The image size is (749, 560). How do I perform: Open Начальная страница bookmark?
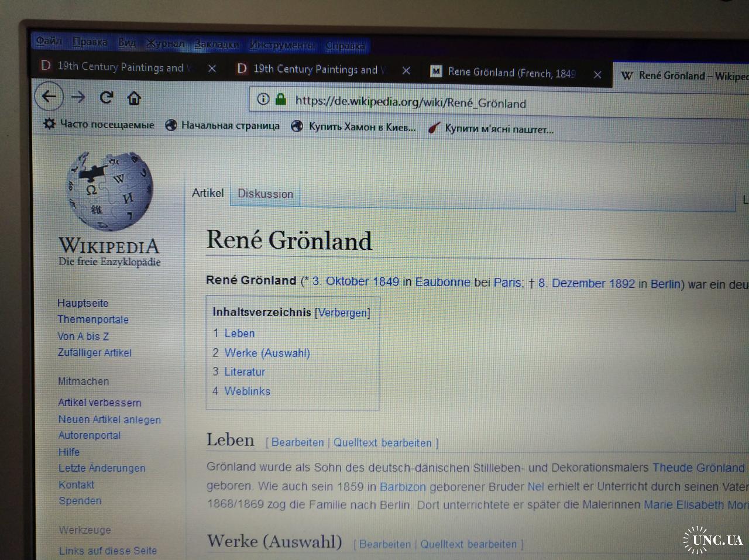point(222,125)
